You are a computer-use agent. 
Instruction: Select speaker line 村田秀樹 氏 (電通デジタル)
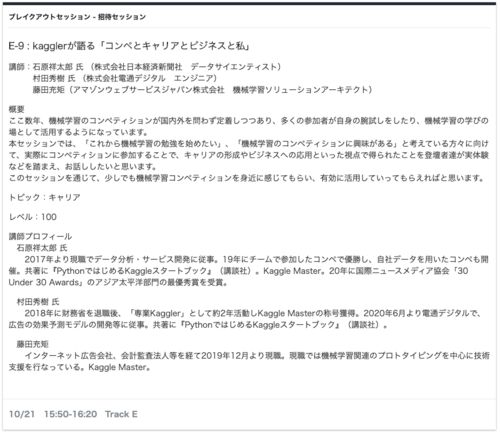coord(125,78)
